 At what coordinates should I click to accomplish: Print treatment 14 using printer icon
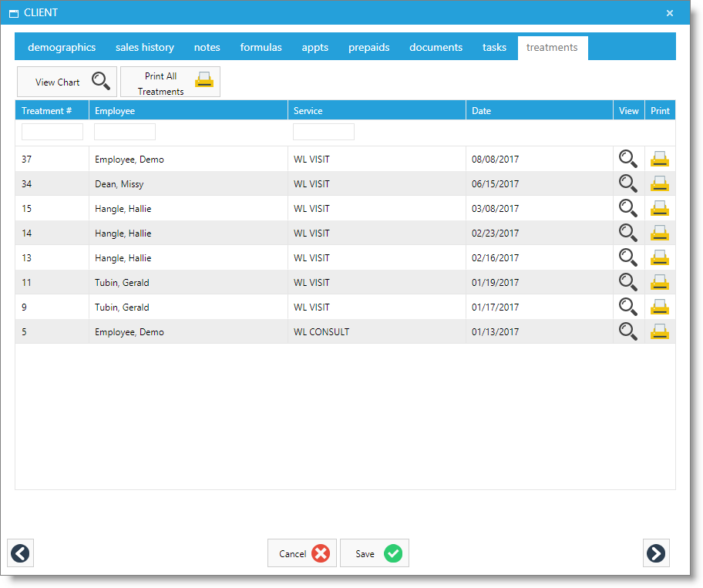pos(660,233)
